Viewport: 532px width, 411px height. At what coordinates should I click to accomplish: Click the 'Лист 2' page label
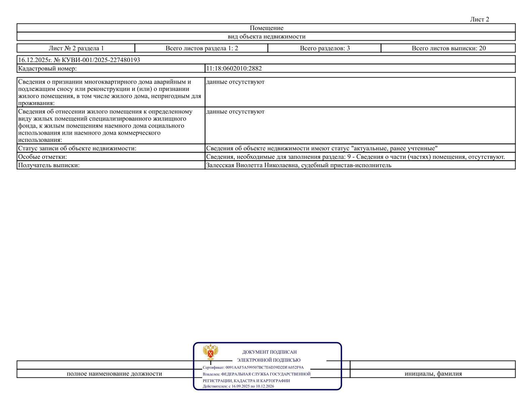pyautogui.click(x=479, y=19)
